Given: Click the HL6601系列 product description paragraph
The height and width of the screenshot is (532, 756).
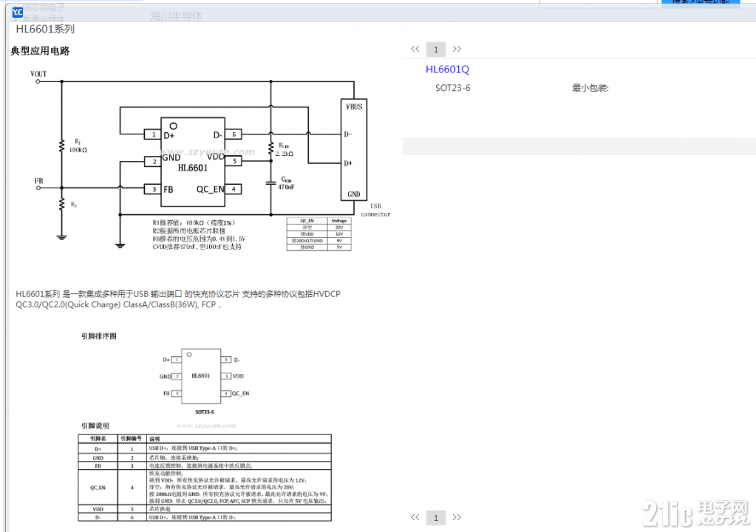Looking at the screenshot, I should pos(178,299).
